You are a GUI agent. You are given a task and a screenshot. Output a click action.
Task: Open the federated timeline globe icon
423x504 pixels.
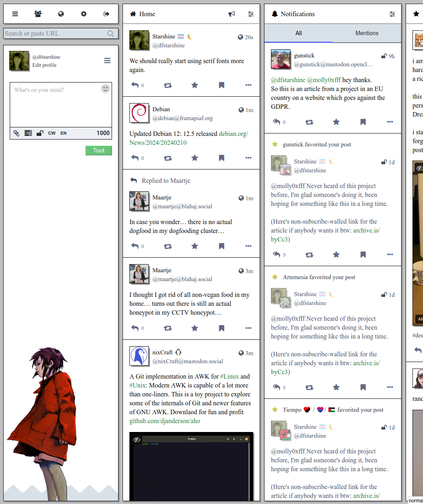point(61,14)
